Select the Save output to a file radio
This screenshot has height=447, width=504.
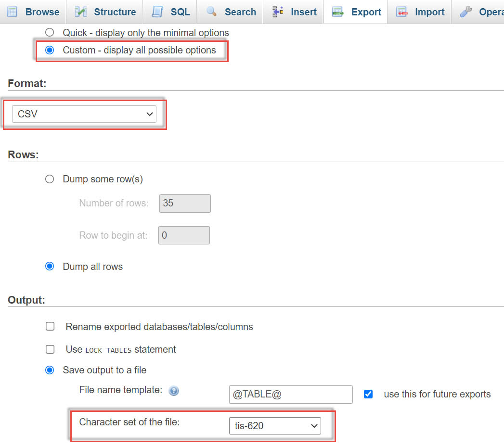pos(50,370)
